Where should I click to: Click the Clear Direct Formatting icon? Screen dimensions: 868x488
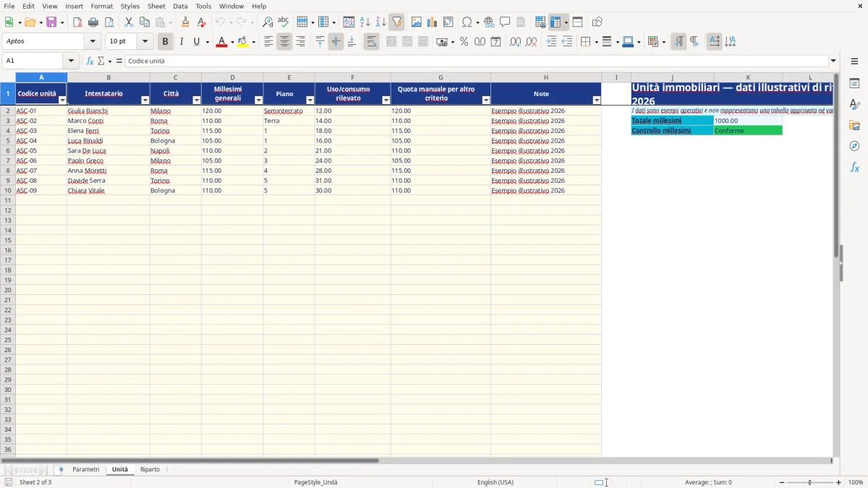(201, 22)
